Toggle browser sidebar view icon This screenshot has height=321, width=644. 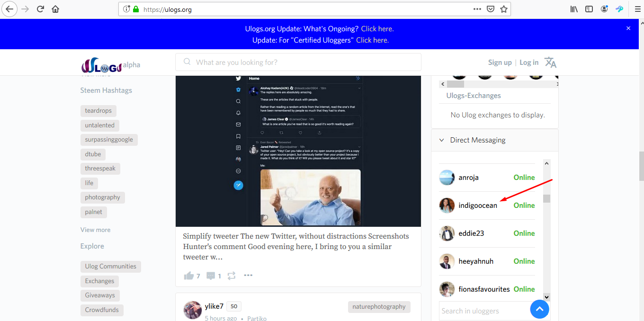coord(589,9)
